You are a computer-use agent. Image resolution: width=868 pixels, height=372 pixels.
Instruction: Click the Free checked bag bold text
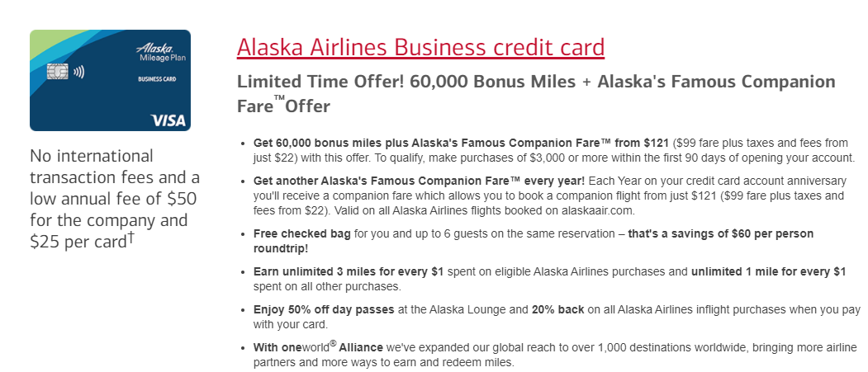(301, 233)
